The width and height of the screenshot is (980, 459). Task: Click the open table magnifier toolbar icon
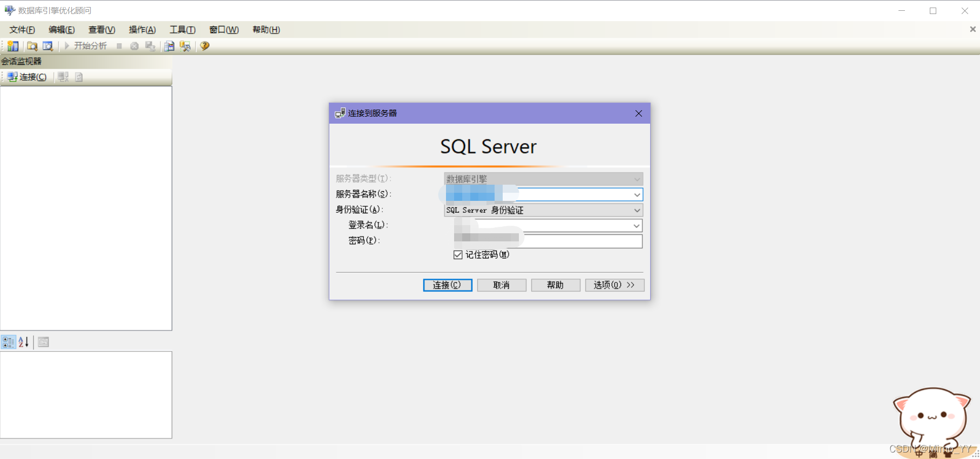click(x=48, y=46)
